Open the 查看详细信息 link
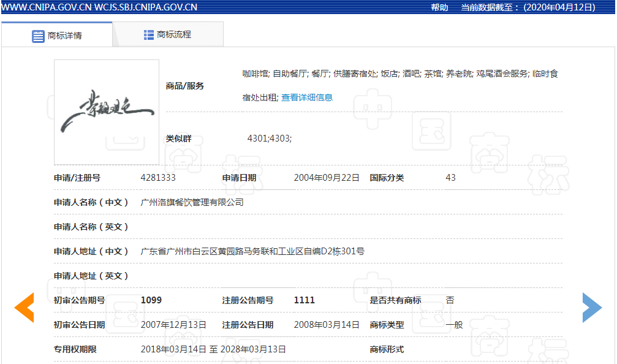Screen dimensions: 617x364 tap(307, 97)
